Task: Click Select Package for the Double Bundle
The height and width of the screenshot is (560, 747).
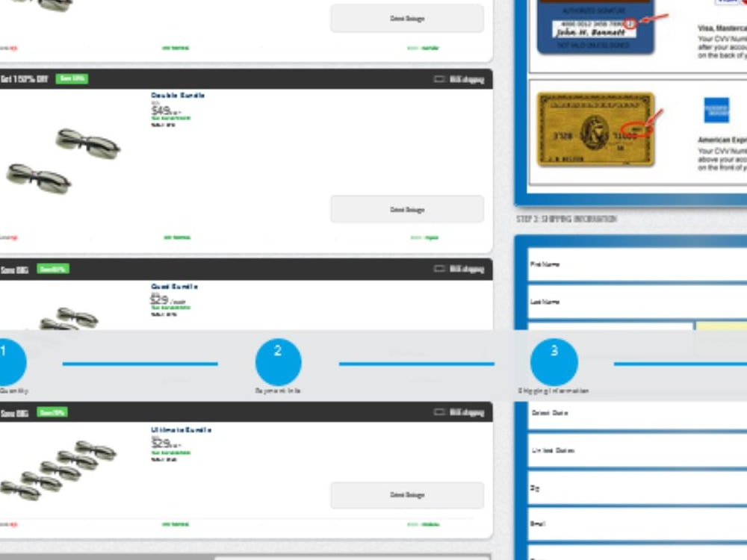Action: [406, 209]
